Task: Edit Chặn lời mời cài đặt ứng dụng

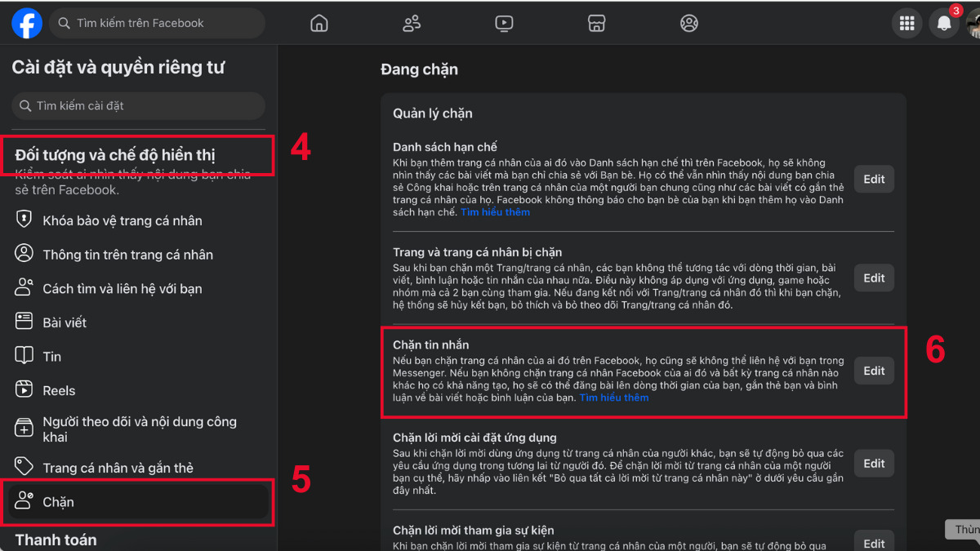Action: coord(874,464)
